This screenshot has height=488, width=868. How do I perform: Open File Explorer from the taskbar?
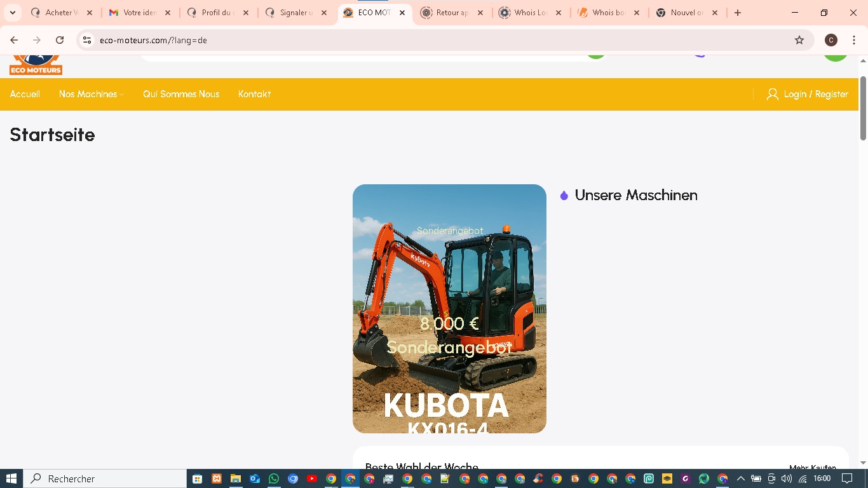point(236,478)
